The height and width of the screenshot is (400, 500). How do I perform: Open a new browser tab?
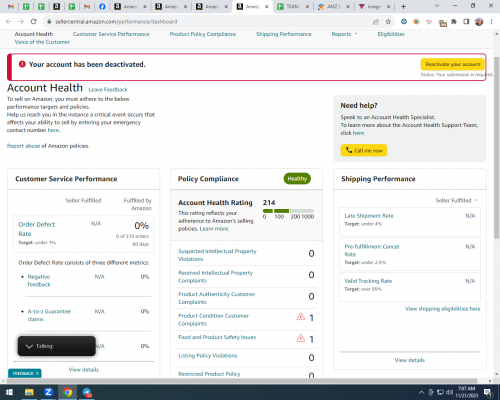click(x=403, y=6)
